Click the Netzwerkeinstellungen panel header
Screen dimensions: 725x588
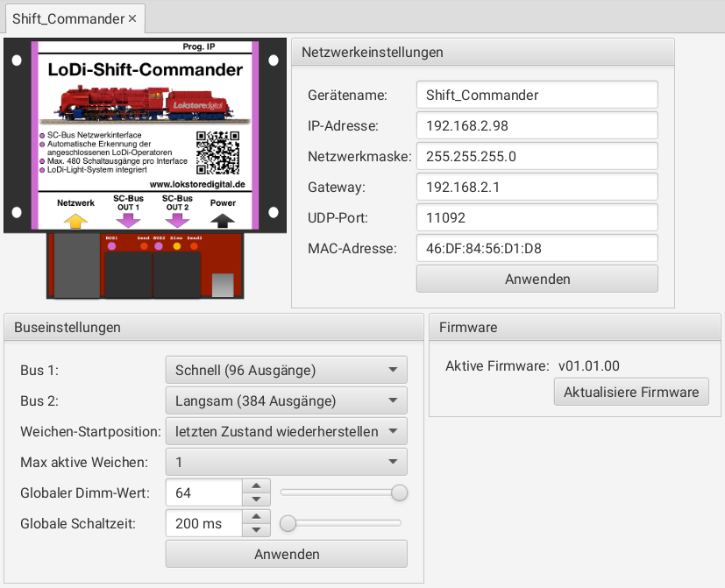click(x=483, y=53)
